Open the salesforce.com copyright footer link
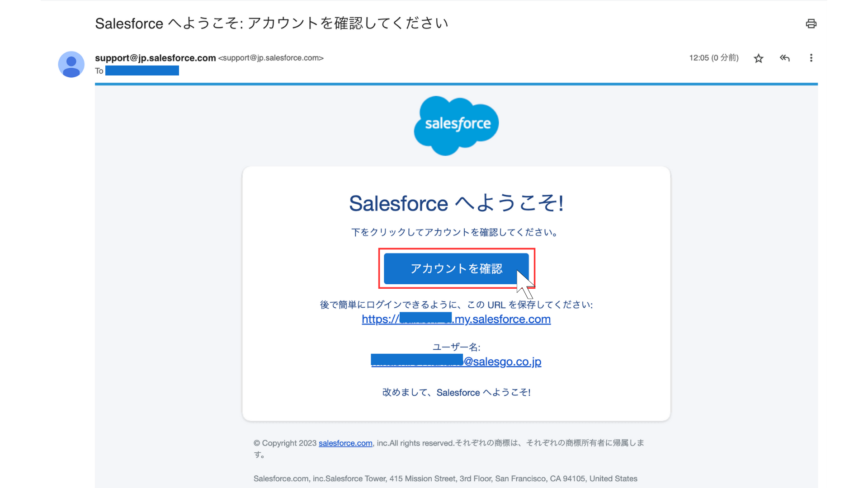This screenshot has height=488, width=868. 345,443
